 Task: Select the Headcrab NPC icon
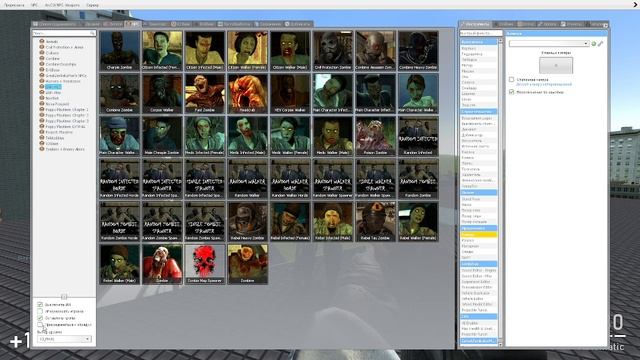coord(247,93)
